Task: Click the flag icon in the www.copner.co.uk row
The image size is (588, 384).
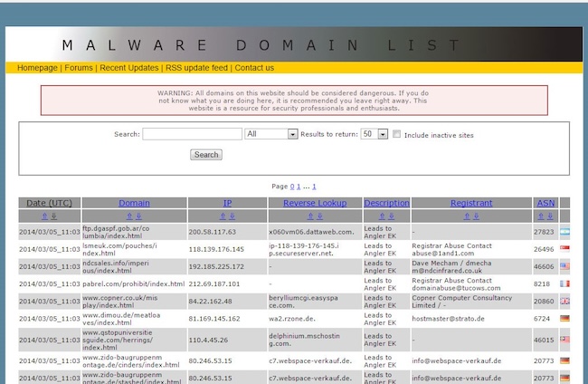Action: [564, 301]
